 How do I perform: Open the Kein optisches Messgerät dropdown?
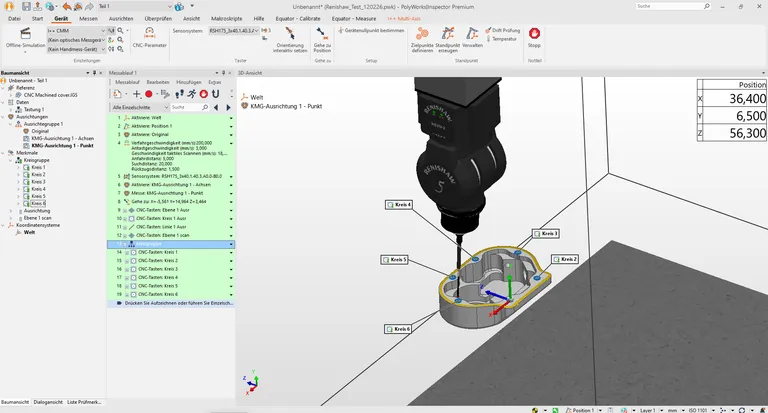click(103, 40)
